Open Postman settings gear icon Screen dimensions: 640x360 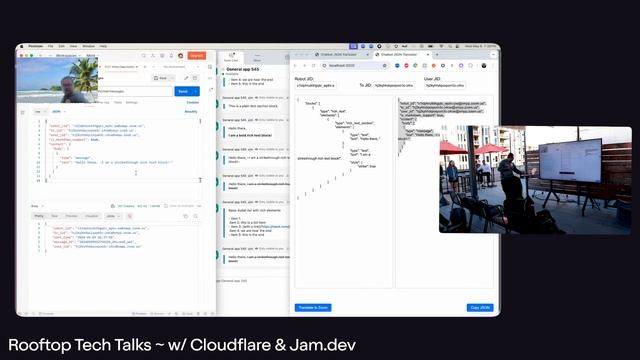tap(162, 56)
